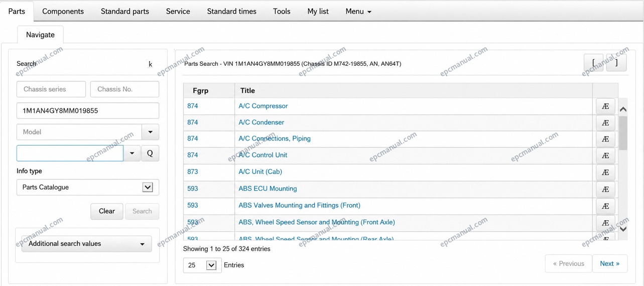The height and width of the screenshot is (286, 644).
Task: Open the A/C Connections, Piping link
Action: pyautogui.click(x=275, y=138)
